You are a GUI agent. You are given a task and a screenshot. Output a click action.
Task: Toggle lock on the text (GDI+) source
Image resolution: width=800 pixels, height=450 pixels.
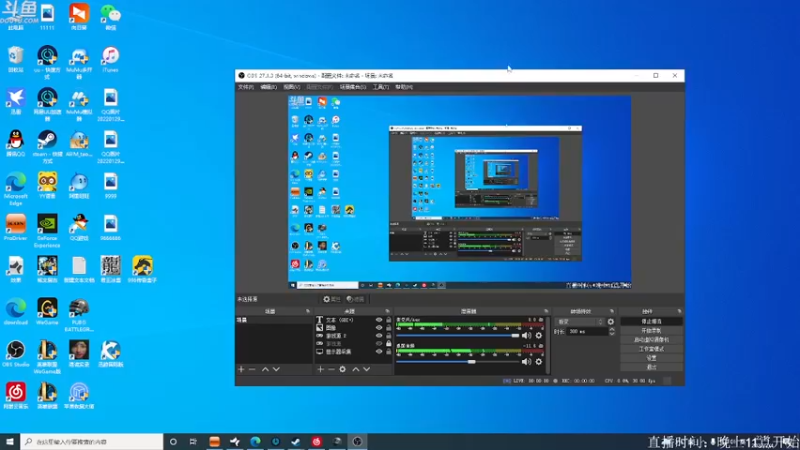point(389,320)
